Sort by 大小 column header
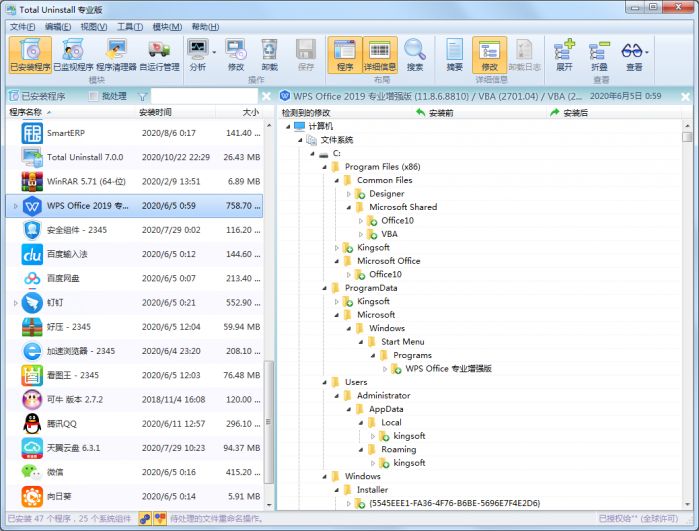Screen dimensions: 699x531 [239, 112]
